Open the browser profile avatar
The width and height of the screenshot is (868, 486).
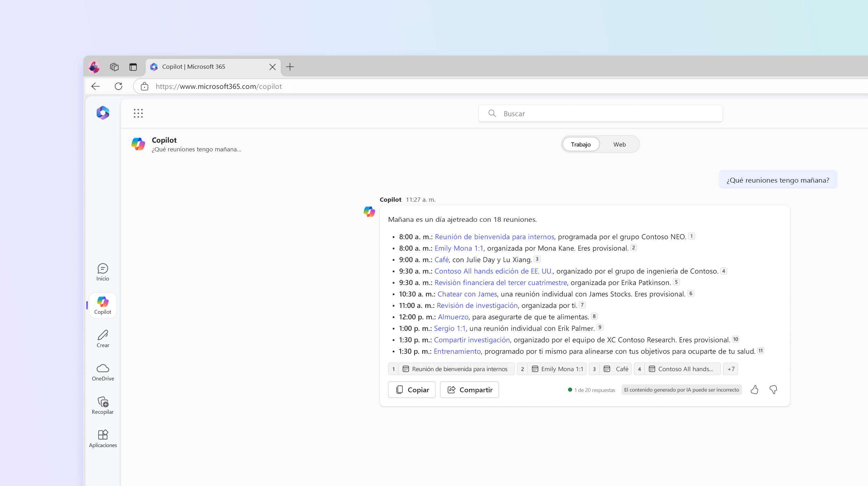point(94,67)
